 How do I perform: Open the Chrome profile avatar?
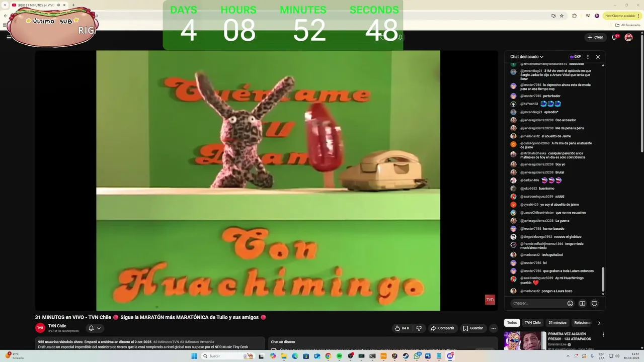597,16
